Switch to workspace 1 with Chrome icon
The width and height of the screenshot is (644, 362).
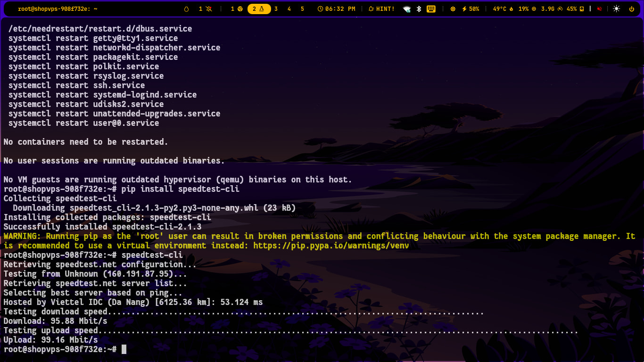coord(237,9)
